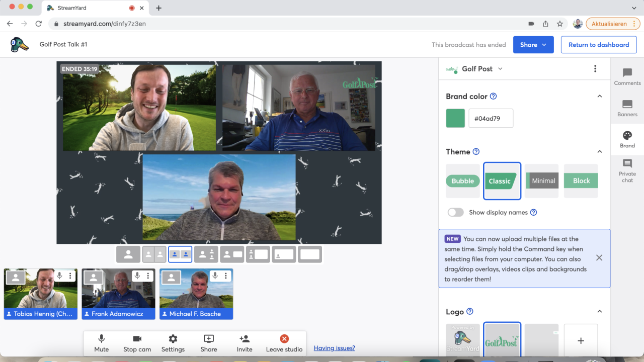This screenshot has height=362, width=644.
Task: Select the person-plus-screen layout icon
Action: tap(232, 254)
